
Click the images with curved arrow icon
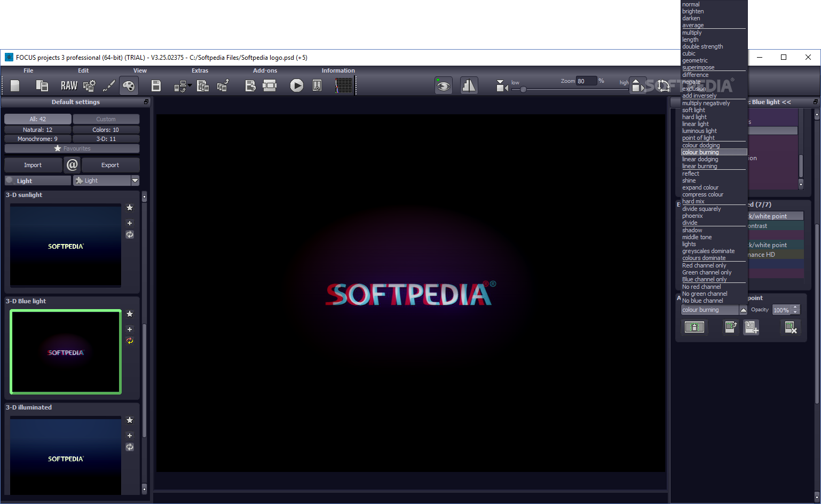tap(203, 85)
